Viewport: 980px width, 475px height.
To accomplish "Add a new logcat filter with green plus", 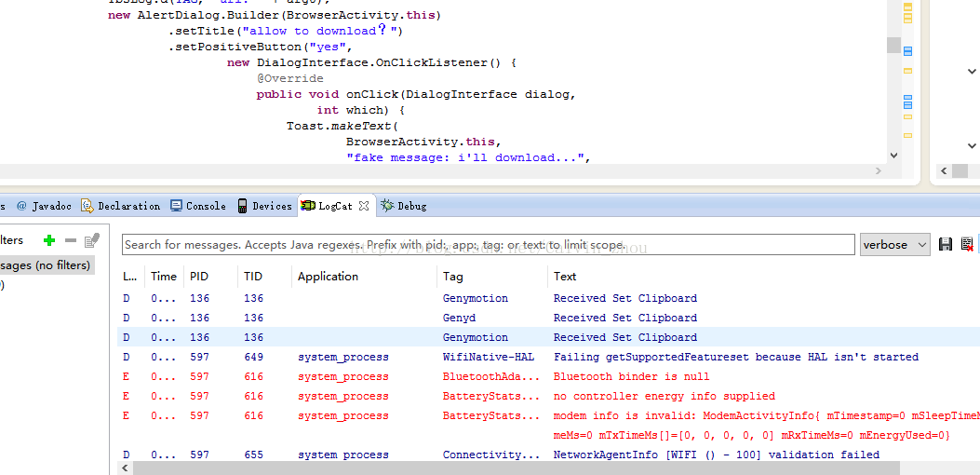I will click(x=49, y=240).
